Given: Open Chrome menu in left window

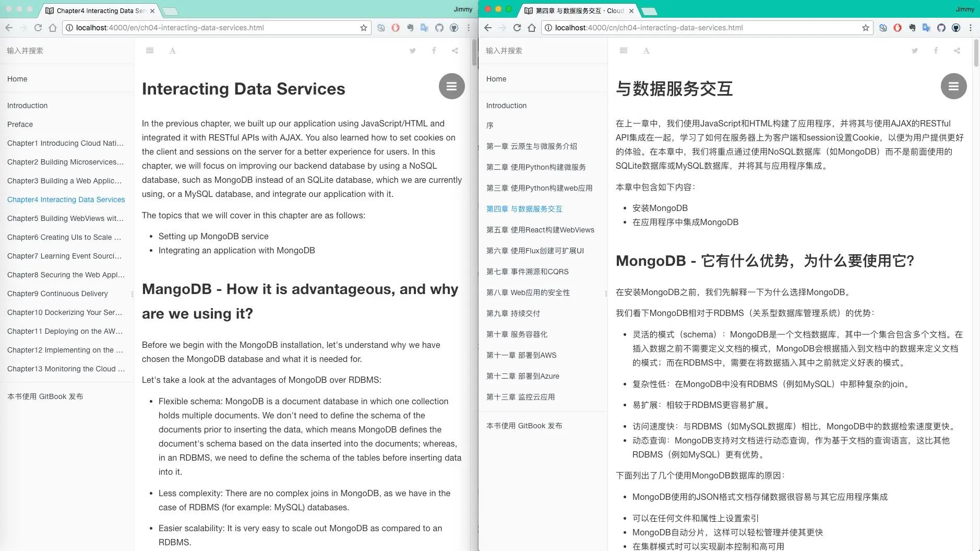Looking at the screenshot, I should pyautogui.click(x=469, y=28).
